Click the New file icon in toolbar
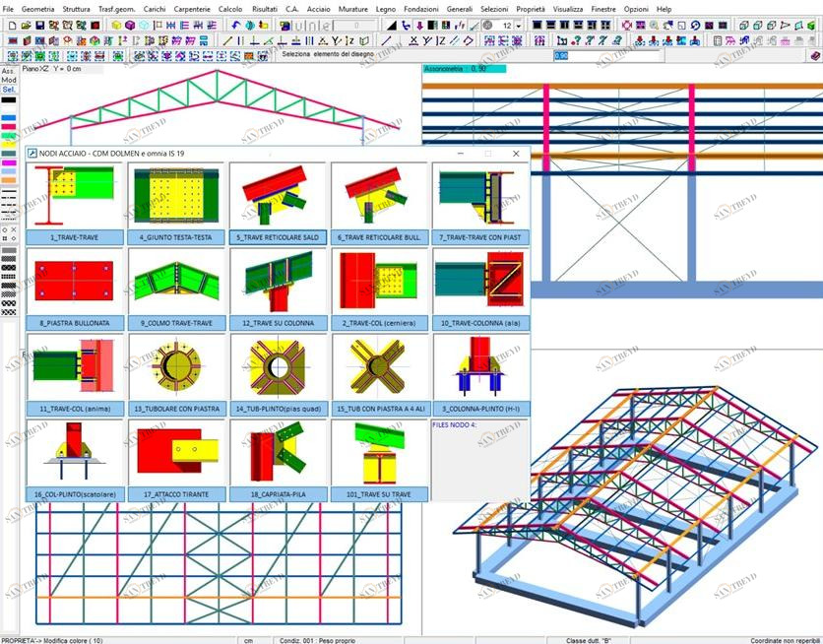823x644 pixels. 9,25
